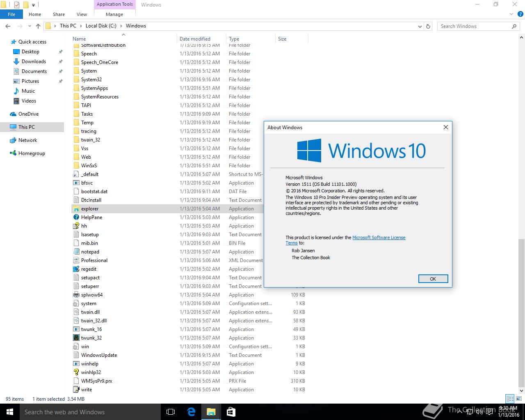Click the HelpPane file icon
Image resolution: width=525 pixels, height=420 pixels.
tap(76, 217)
